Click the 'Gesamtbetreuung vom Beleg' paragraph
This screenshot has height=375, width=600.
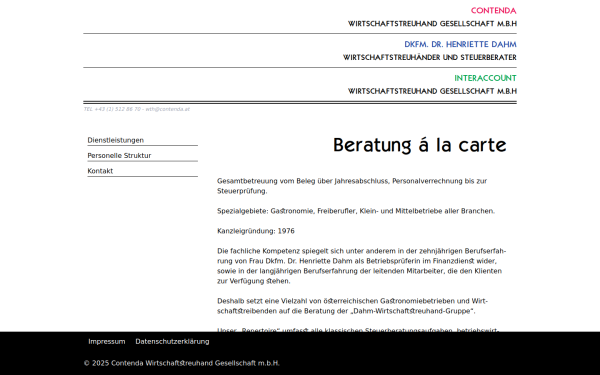(352, 186)
